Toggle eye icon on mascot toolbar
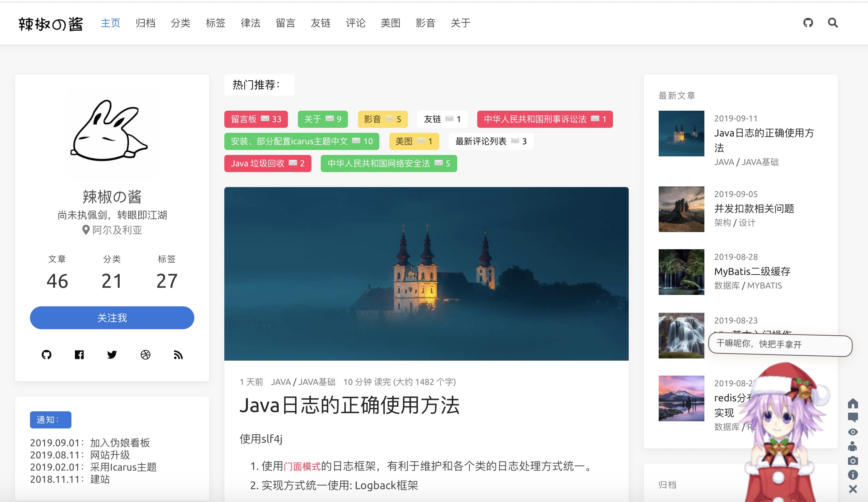Screen dimensions: 868x502 [853, 432]
